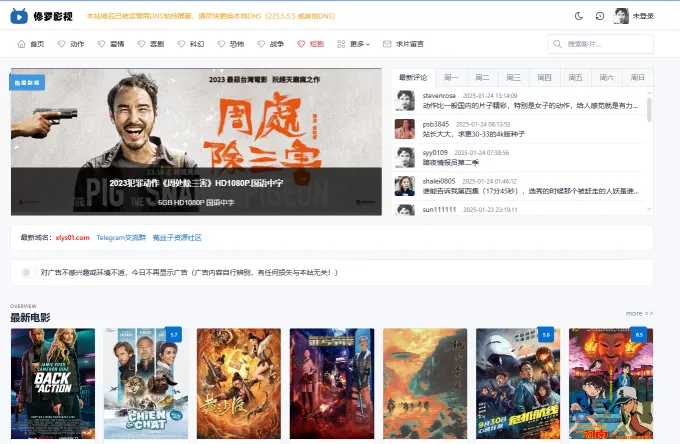The width and height of the screenshot is (680, 444).
Task: Open the 爱情 category nav item
Action: pos(111,44)
